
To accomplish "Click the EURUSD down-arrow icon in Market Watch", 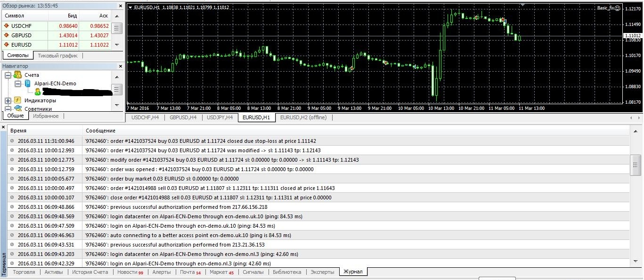I will pyautogui.click(x=7, y=45).
